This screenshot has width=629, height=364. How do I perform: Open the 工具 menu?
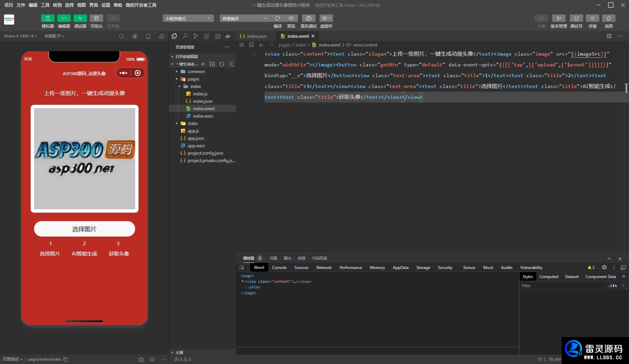tap(45, 5)
